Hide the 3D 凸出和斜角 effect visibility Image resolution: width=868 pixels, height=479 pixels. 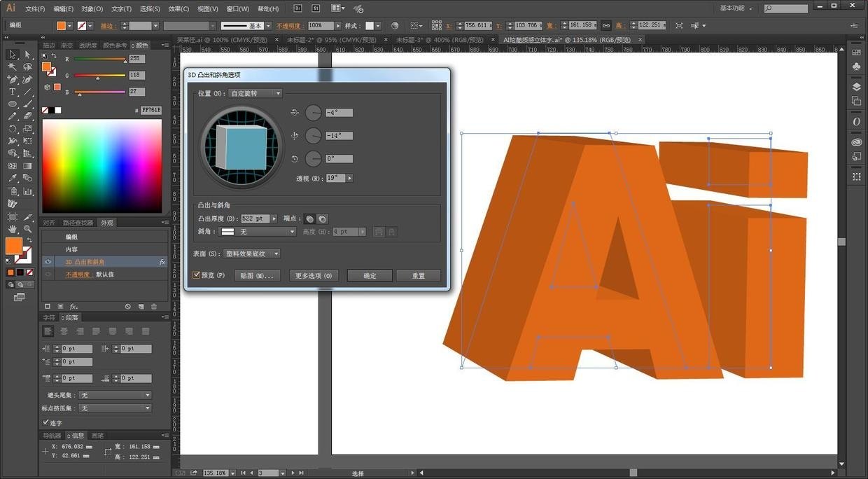pyautogui.click(x=48, y=262)
